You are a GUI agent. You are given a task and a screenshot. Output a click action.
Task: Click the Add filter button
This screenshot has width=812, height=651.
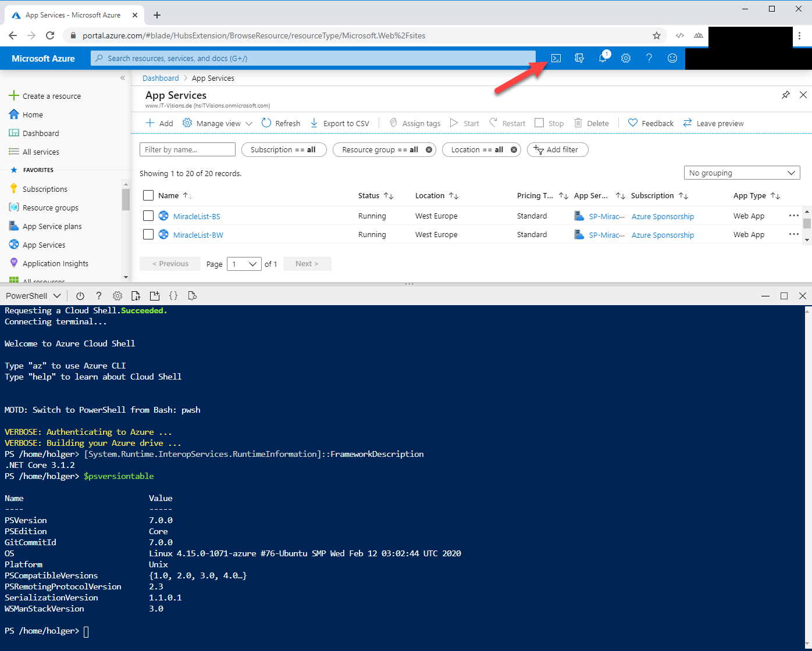pos(557,149)
